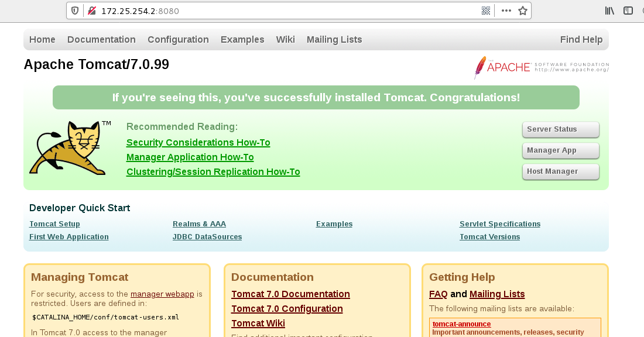Open the Mailing Lists nav item in top bar
644x337 pixels.
click(334, 39)
